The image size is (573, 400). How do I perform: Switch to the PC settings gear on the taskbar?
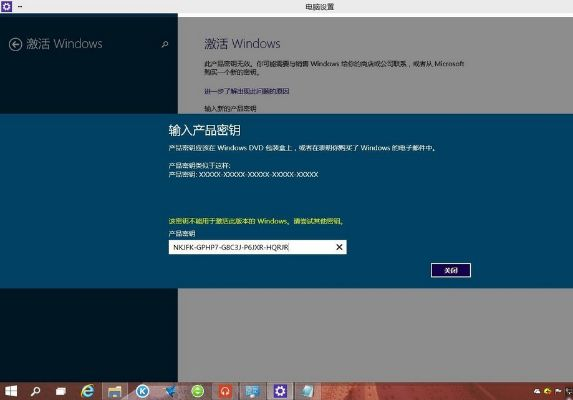click(x=280, y=391)
